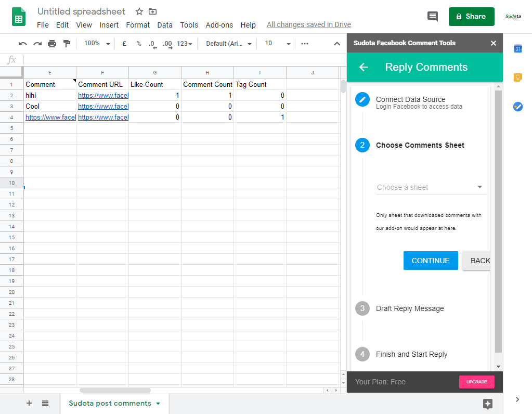Open the Edit menu
Viewport: 532px width, 414px height.
[62, 25]
